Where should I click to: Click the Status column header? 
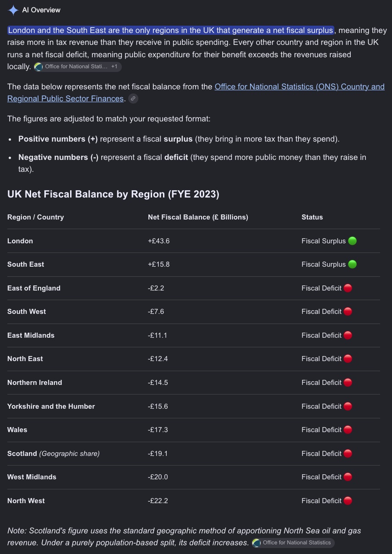[312, 217]
